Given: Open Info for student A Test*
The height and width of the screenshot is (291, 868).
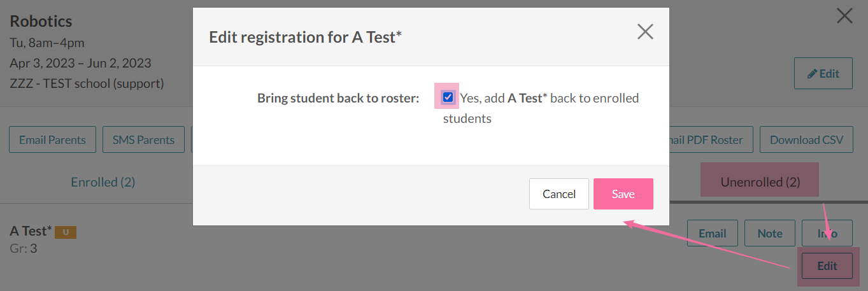Looking at the screenshot, I should pyautogui.click(x=827, y=233).
